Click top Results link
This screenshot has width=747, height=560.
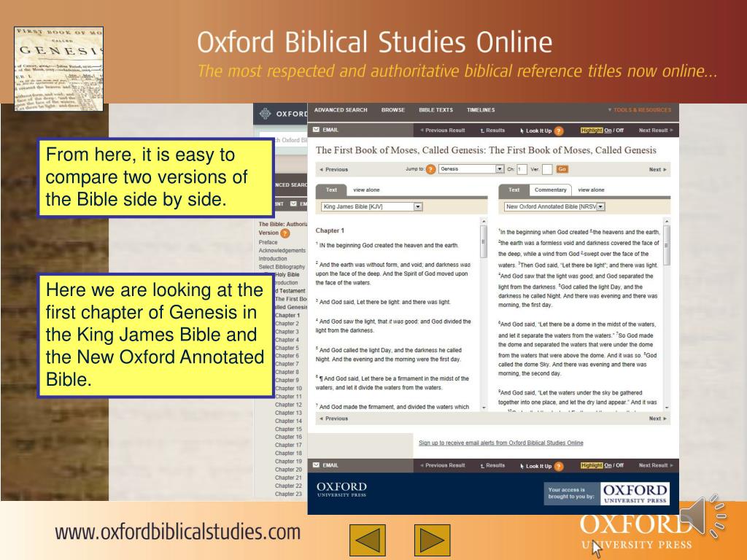pos(492,130)
